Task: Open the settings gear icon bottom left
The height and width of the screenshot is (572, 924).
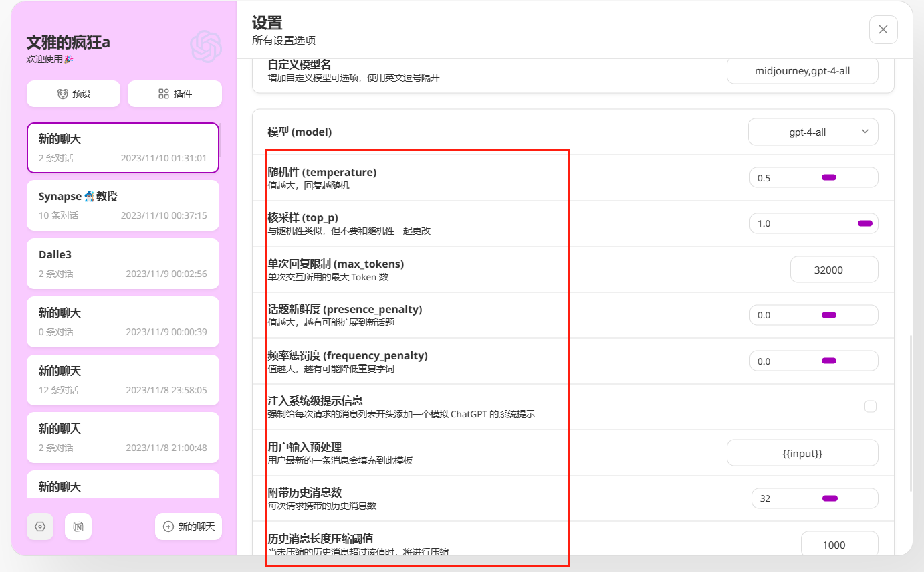Action: point(39,527)
